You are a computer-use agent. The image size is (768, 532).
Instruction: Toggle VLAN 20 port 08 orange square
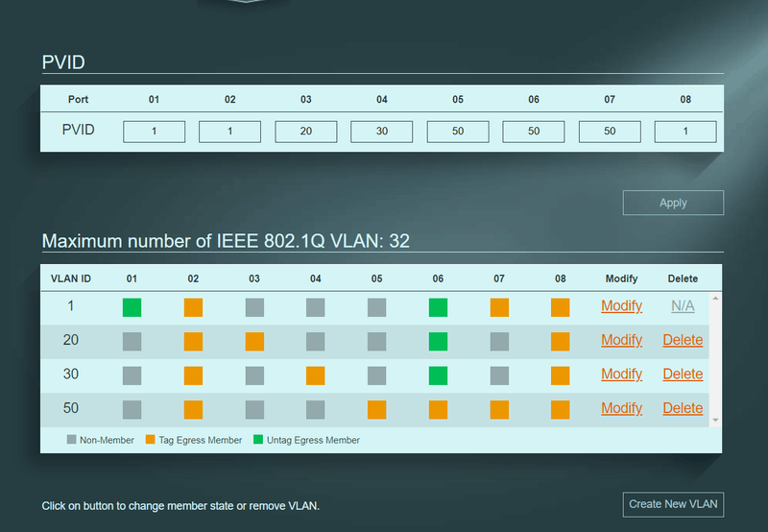[x=561, y=342]
